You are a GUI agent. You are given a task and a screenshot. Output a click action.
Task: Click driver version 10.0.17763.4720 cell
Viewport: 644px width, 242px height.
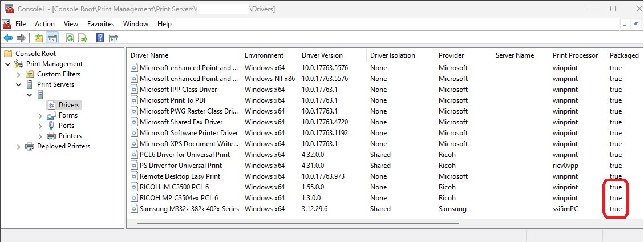pos(325,122)
